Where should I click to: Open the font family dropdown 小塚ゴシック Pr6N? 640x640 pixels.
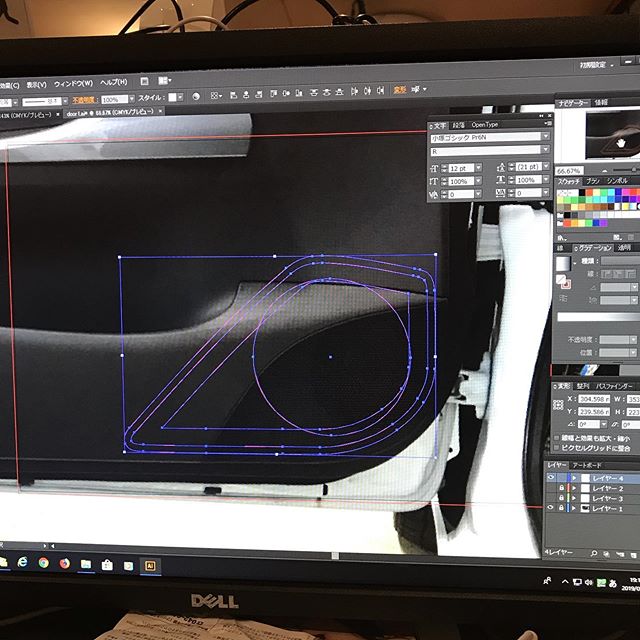[x=546, y=136]
